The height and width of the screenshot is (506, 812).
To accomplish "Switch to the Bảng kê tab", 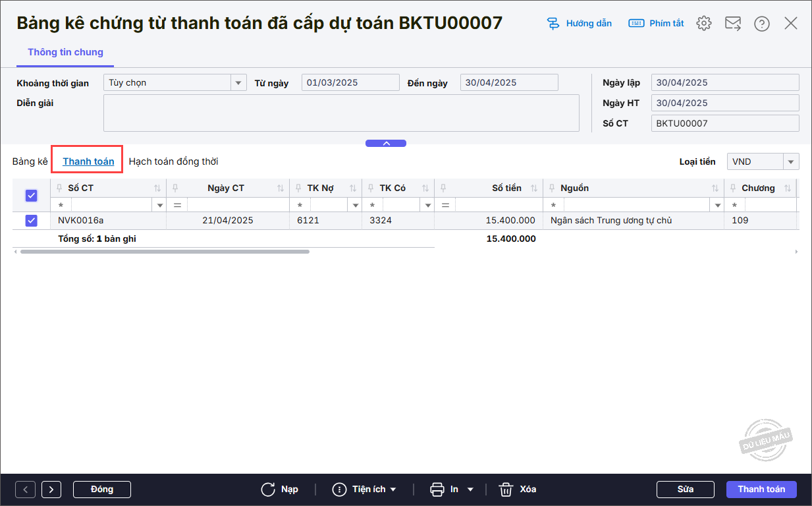I will pyautogui.click(x=30, y=161).
